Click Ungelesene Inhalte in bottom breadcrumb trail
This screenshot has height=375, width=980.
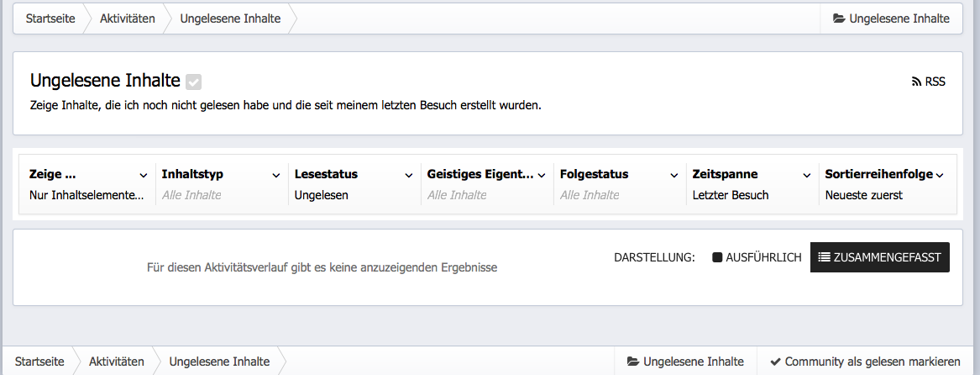[x=219, y=362]
